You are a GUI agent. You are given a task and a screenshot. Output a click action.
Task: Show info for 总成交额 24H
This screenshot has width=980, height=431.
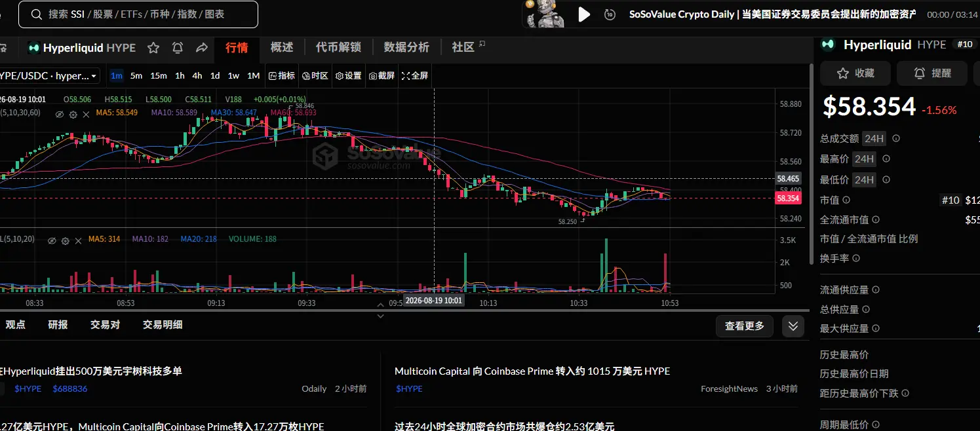[x=896, y=138]
